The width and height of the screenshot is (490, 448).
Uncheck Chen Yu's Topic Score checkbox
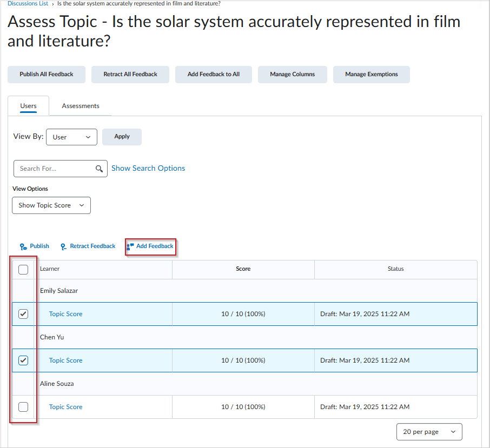pos(23,360)
